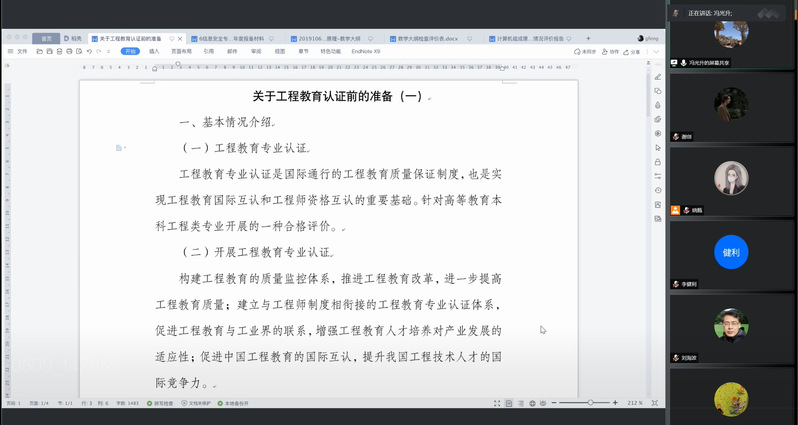
Task: Click the undo arrow icon
Action: (x=88, y=50)
